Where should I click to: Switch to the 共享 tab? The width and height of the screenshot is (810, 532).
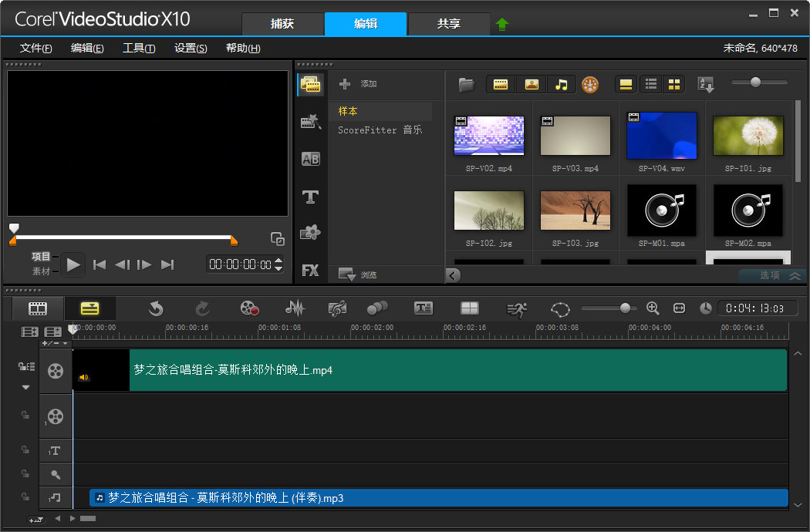[448, 24]
